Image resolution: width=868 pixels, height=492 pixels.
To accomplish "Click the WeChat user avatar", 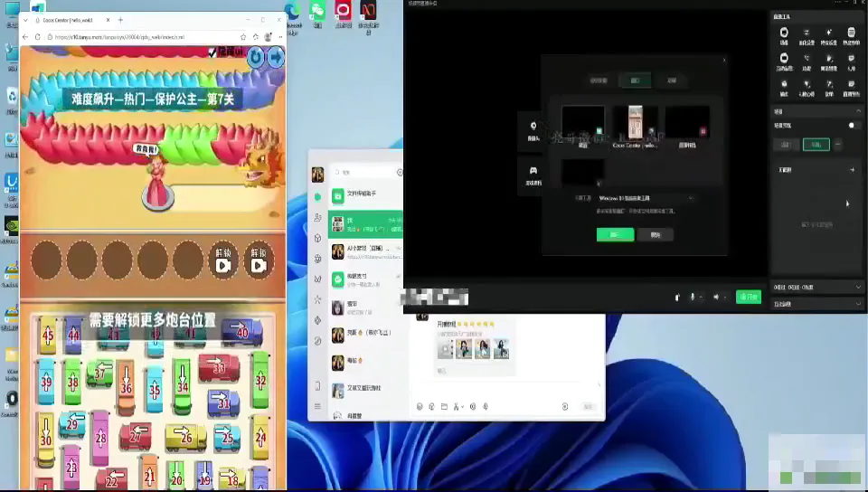I will coord(317,175).
